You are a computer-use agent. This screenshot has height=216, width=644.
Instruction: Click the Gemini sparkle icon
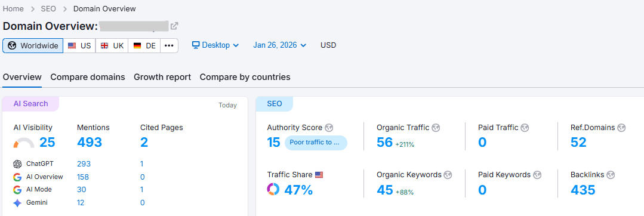pos(17,203)
